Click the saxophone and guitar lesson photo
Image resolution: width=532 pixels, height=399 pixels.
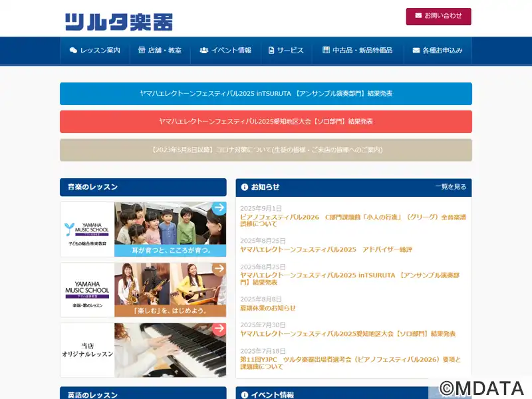pyautogui.click(x=170, y=290)
